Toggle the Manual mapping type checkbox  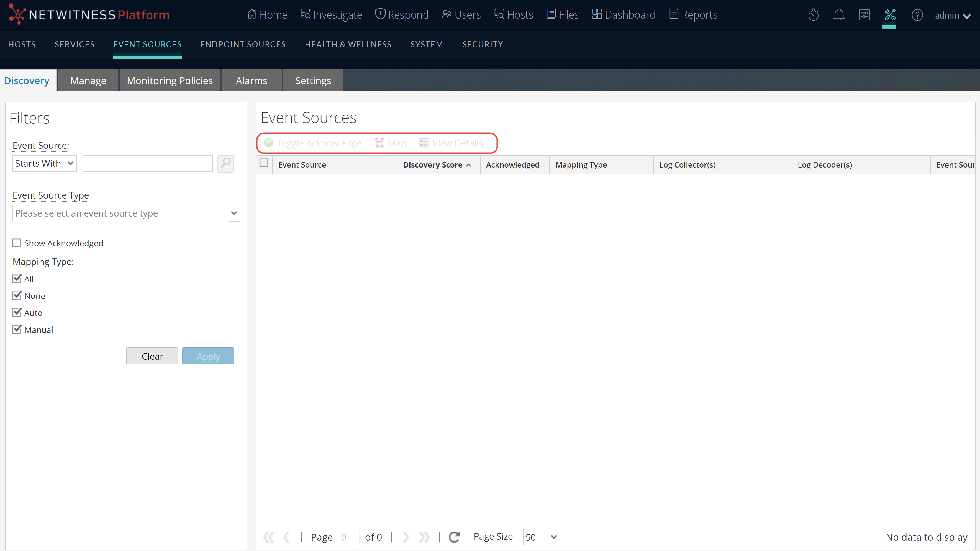click(17, 329)
